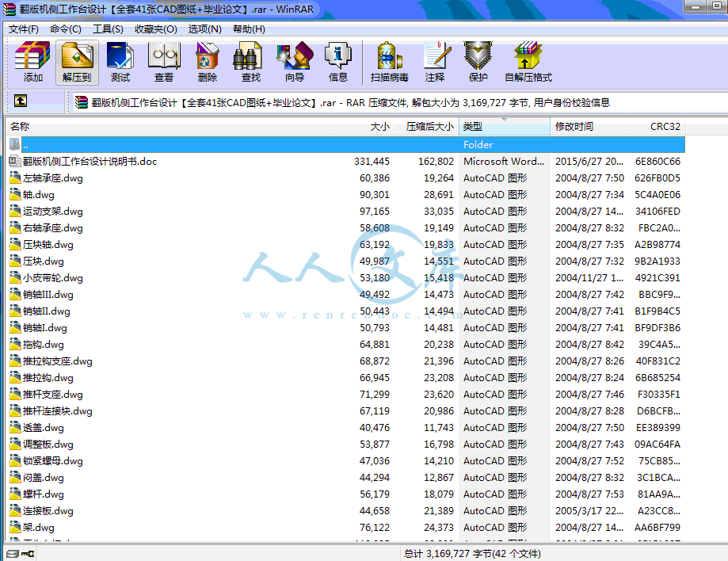Screen dimensions: 728x561
Task: Click the WinRAR title bar app icon
Action: pos(10,9)
